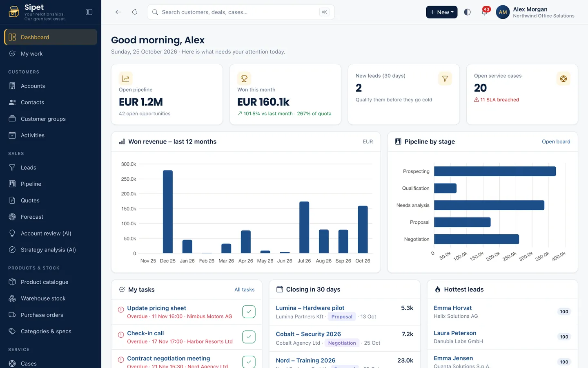Screen dimensions: 588x368
Task: Click the back arrow icon
Action: coord(118,12)
